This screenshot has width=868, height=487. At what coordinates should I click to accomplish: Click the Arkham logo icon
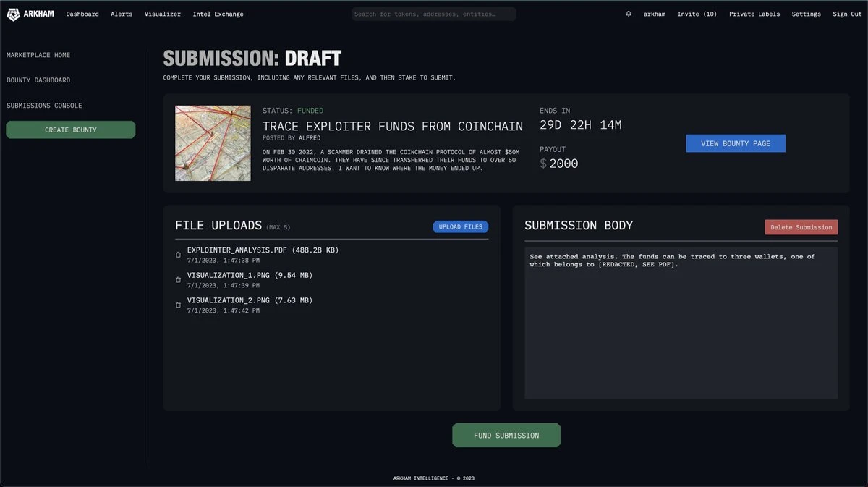point(13,14)
